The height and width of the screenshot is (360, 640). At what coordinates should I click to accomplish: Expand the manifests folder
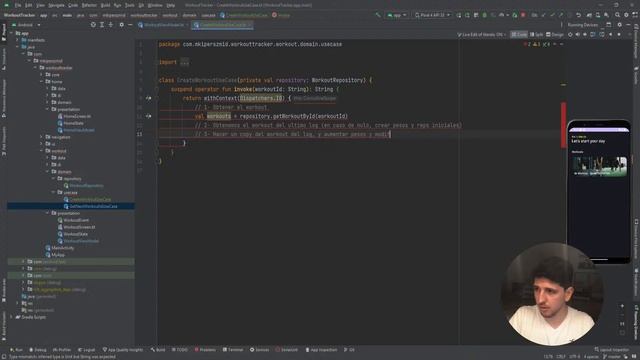[17, 40]
